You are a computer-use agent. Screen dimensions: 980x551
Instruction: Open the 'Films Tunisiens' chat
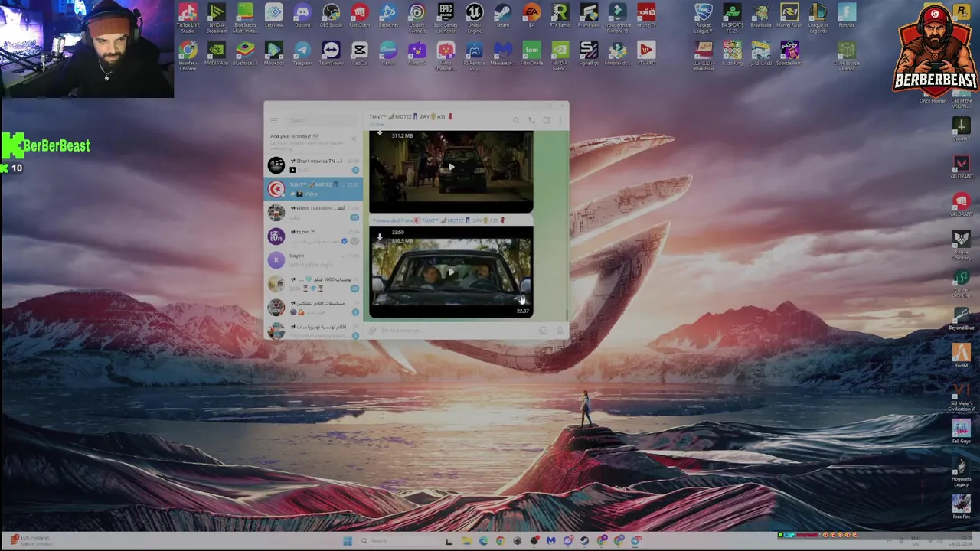[x=313, y=212]
